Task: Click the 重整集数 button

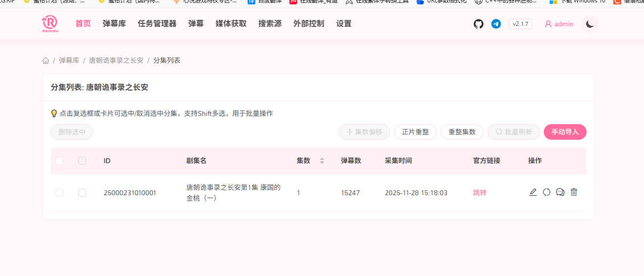Action: 462,132
